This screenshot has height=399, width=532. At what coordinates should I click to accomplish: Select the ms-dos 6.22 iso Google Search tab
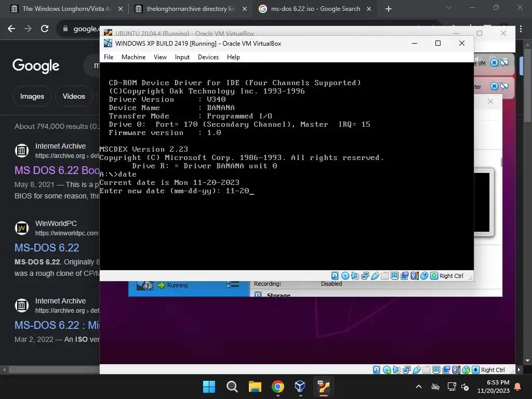(x=314, y=9)
